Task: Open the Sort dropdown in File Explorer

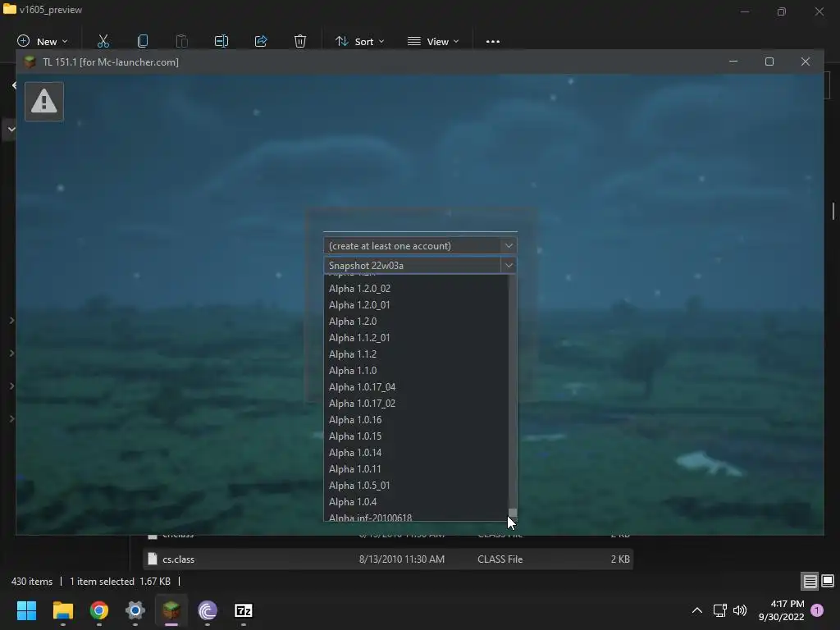Action: (x=359, y=41)
